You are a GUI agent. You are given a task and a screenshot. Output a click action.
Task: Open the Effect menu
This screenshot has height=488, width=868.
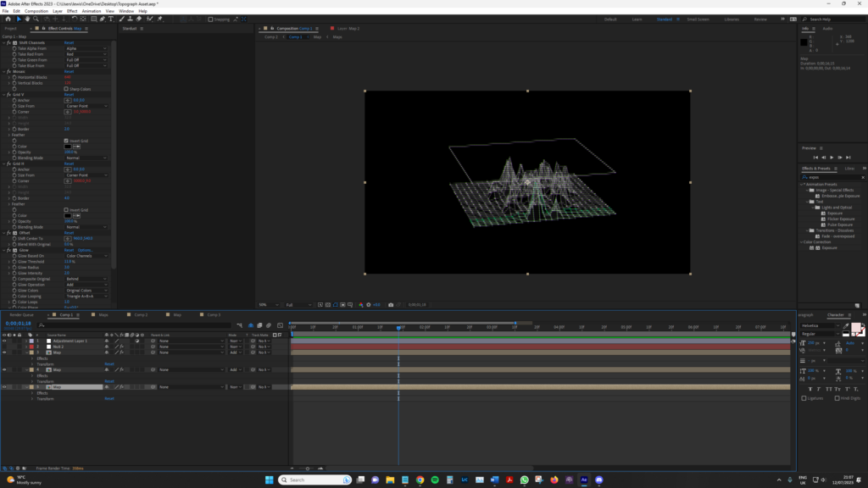[x=72, y=11]
